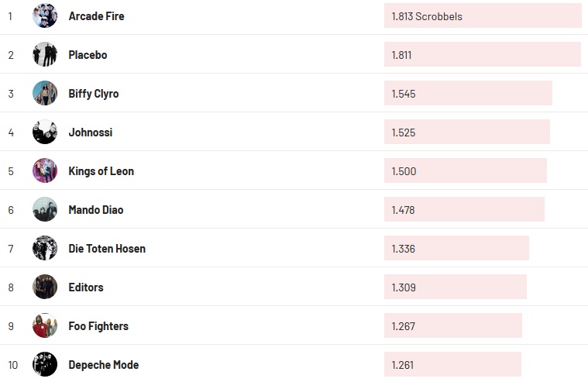
Task: Select Placebo's 1.811 scrobble bar
Action: [x=482, y=54]
